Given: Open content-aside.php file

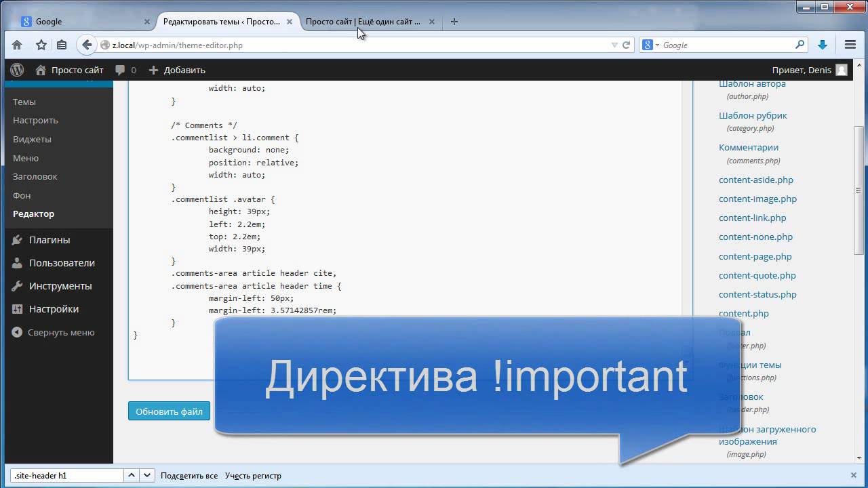Looking at the screenshot, I should [x=756, y=180].
